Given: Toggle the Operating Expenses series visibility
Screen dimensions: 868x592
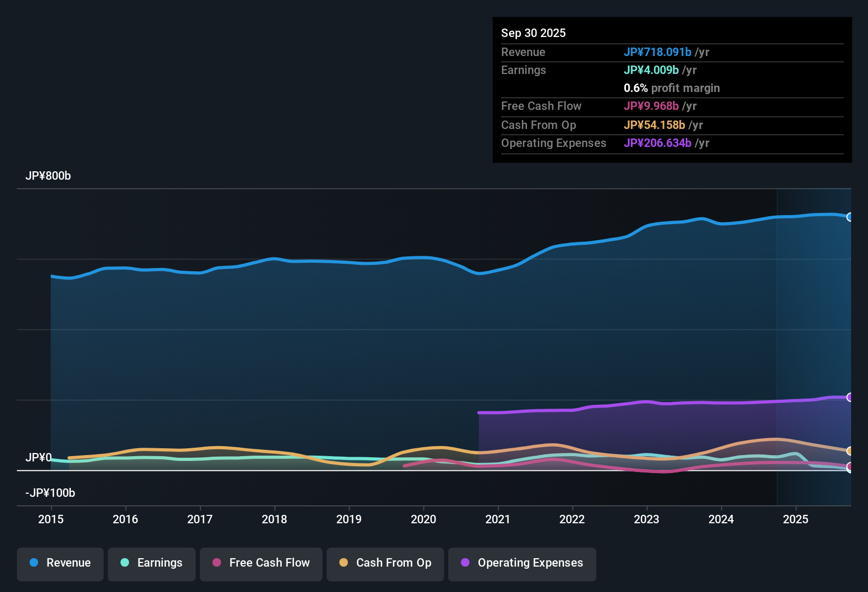Looking at the screenshot, I should point(522,563).
